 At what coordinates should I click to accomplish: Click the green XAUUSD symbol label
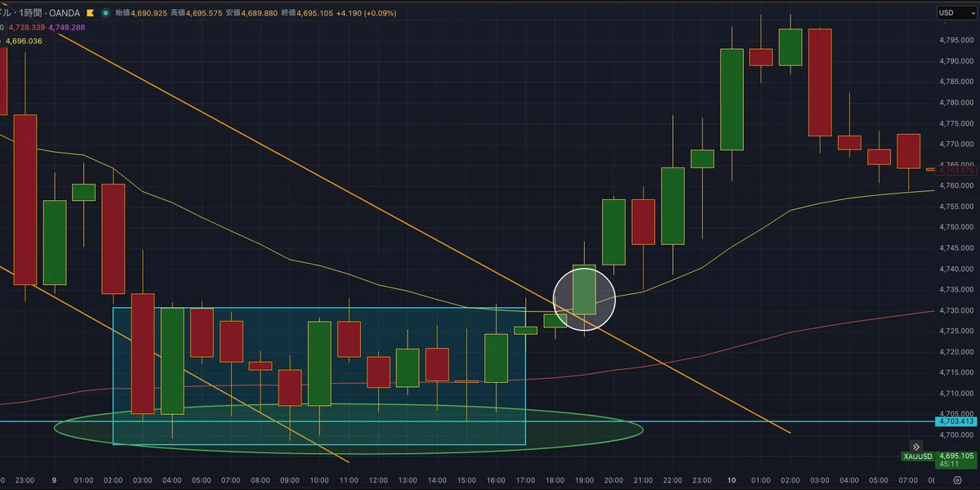tap(918, 457)
